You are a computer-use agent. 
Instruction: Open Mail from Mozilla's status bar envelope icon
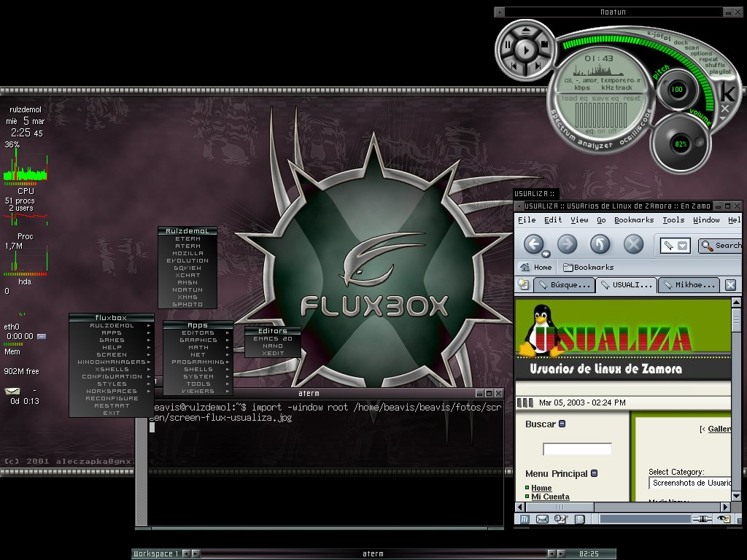(542, 519)
